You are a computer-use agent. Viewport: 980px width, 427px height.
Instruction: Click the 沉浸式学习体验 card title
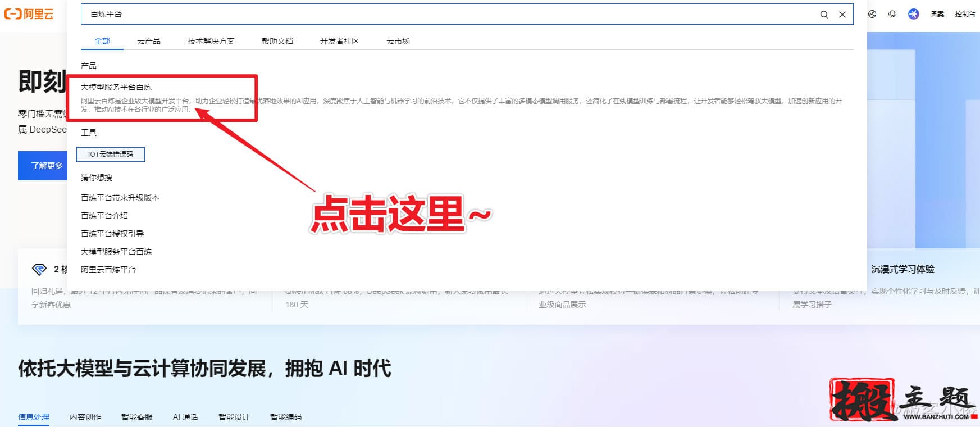903,270
